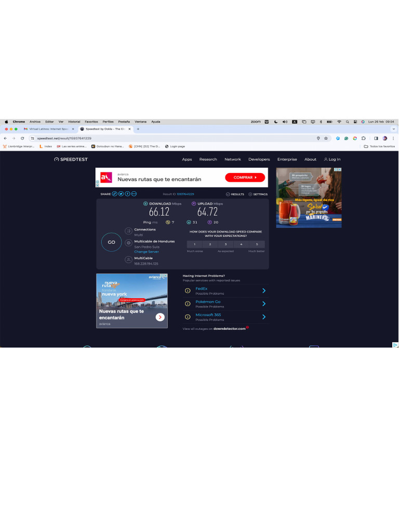
Task: Click the yellow idle ping icon
Action: (x=168, y=222)
